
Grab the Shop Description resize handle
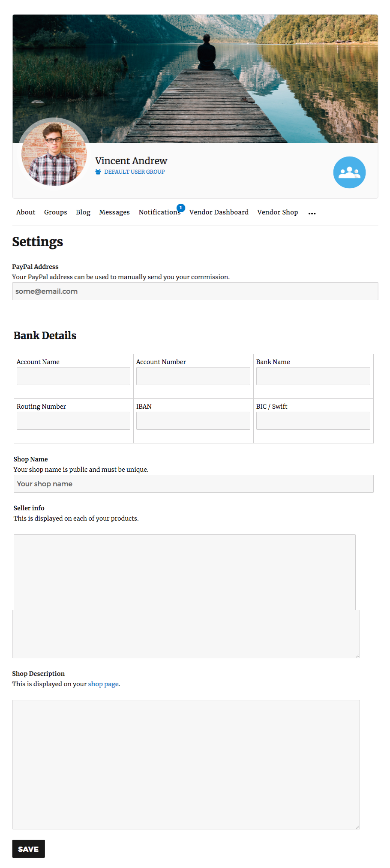(x=357, y=826)
